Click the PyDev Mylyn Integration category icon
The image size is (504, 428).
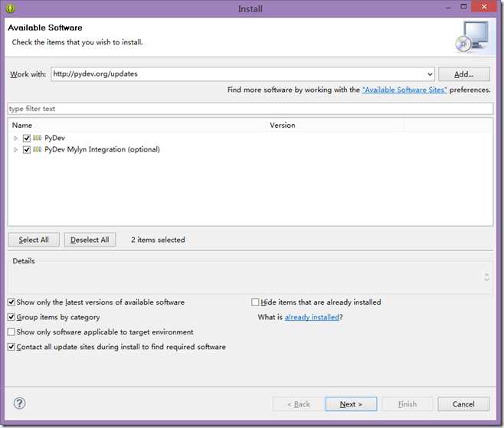click(x=38, y=149)
